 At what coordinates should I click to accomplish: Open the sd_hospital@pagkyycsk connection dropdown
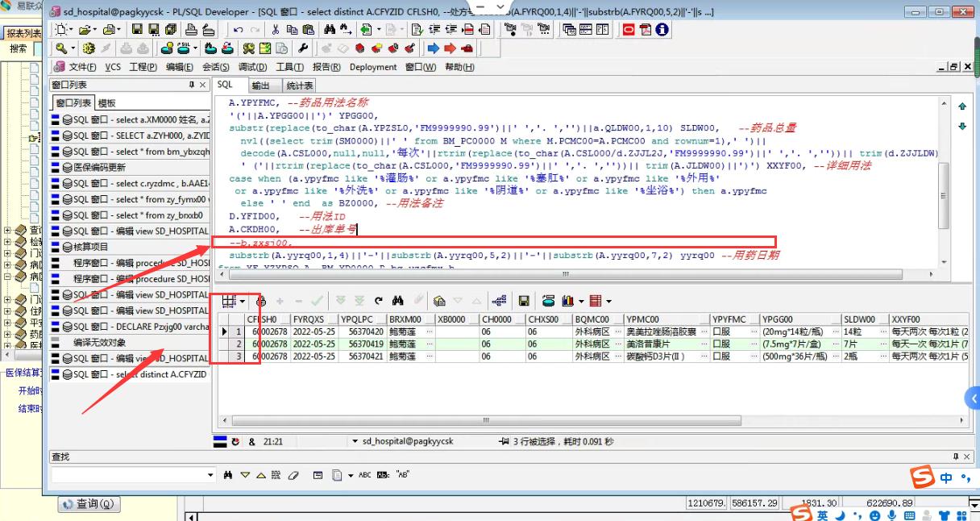click(x=355, y=442)
